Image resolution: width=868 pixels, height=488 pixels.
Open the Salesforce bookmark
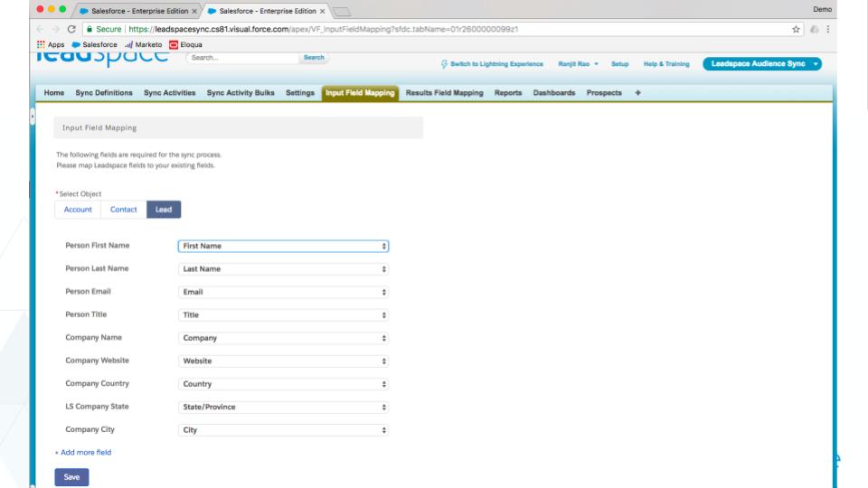point(95,44)
